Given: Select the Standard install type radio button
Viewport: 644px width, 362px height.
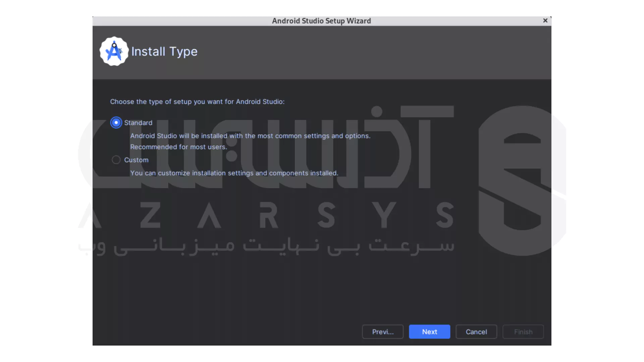Looking at the screenshot, I should click(116, 123).
